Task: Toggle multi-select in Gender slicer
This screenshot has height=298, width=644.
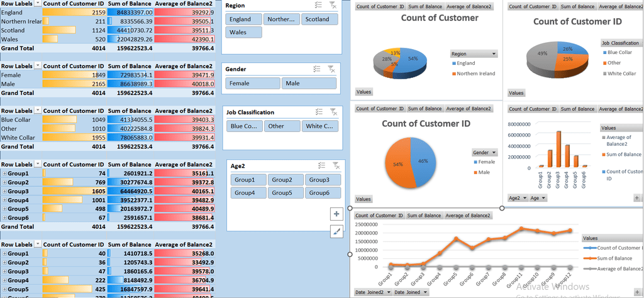Action: click(x=321, y=69)
